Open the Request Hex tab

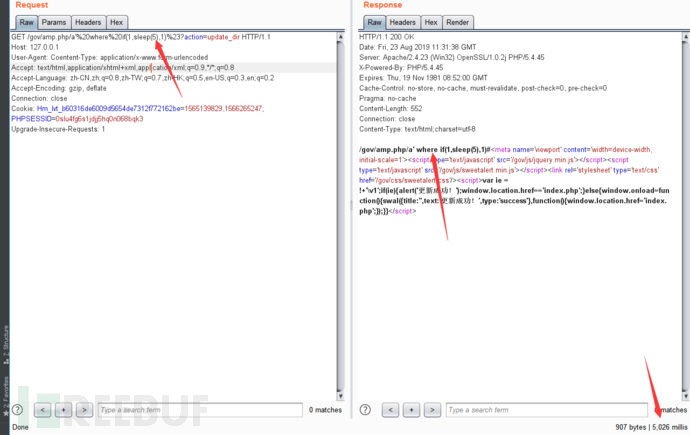point(117,22)
